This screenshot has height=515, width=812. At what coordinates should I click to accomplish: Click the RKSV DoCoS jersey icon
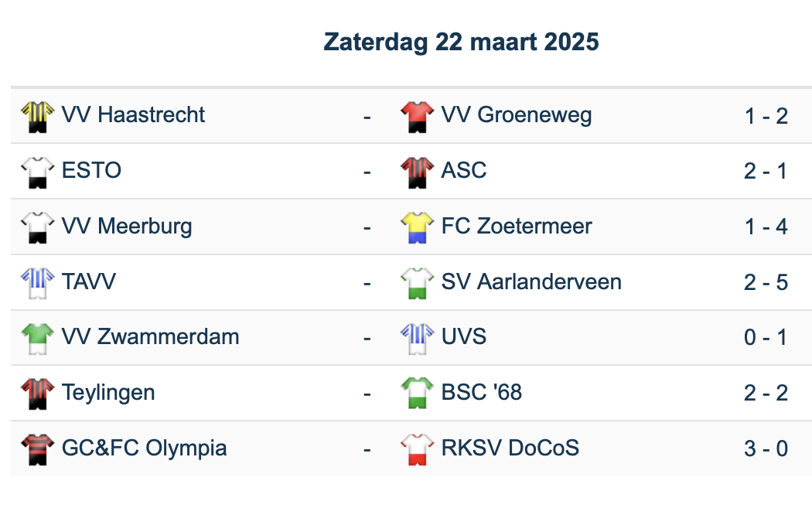[x=417, y=449]
